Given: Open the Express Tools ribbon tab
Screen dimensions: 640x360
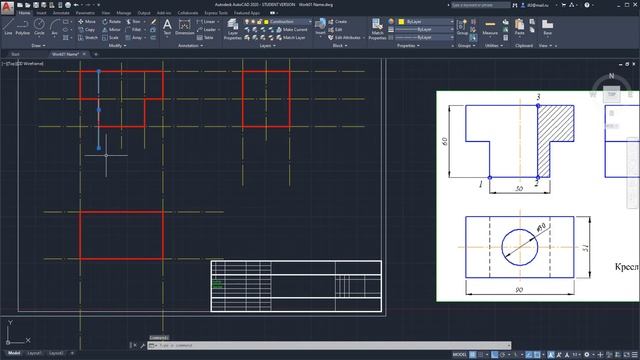Looking at the screenshot, I should (216, 13).
